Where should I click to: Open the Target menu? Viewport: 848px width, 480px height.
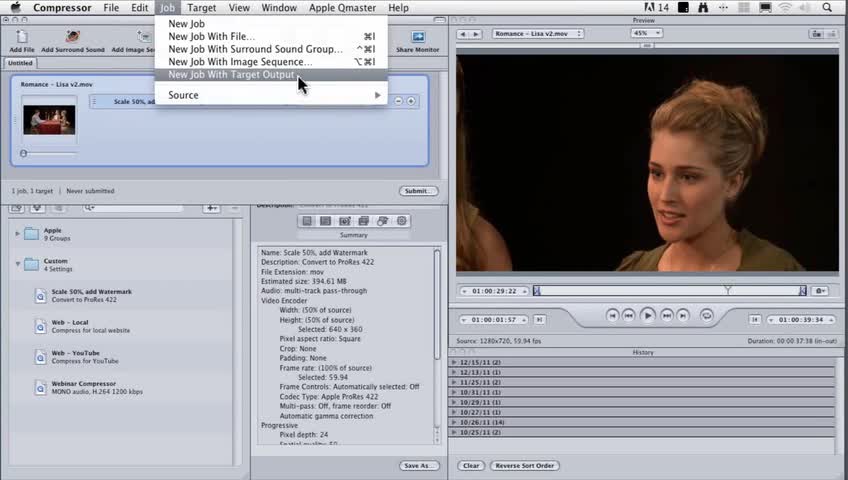click(x=201, y=8)
